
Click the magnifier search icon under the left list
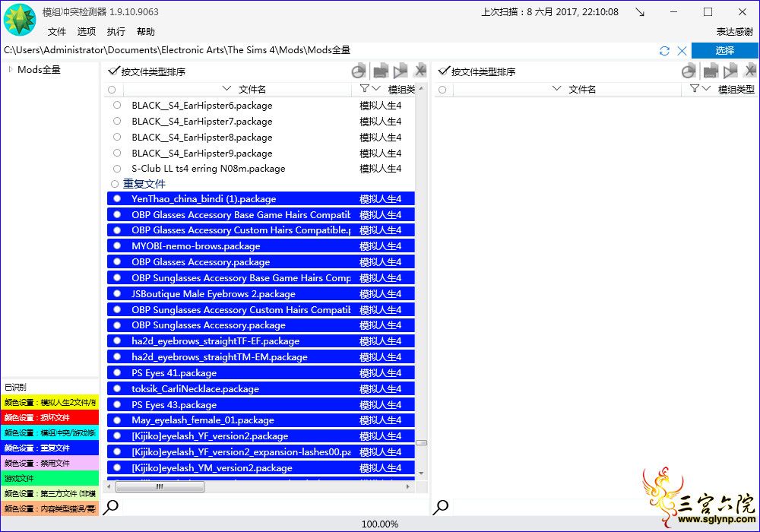111,507
